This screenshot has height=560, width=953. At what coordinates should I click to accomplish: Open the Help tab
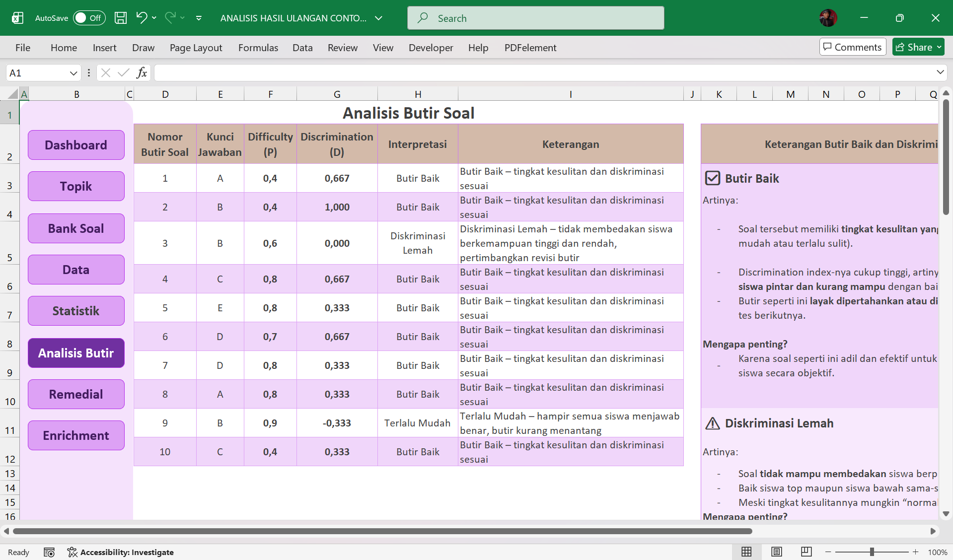[x=478, y=48]
